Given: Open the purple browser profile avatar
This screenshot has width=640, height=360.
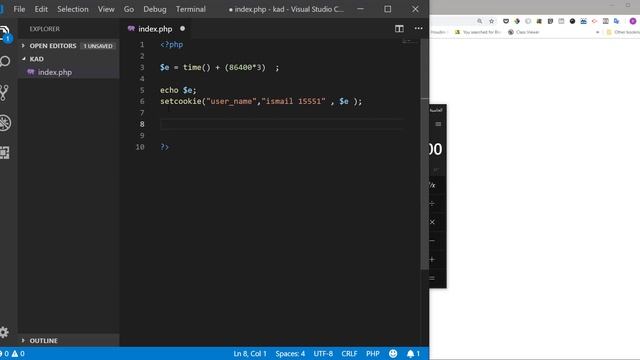Looking at the screenshot, I should (x=633, y=21).
